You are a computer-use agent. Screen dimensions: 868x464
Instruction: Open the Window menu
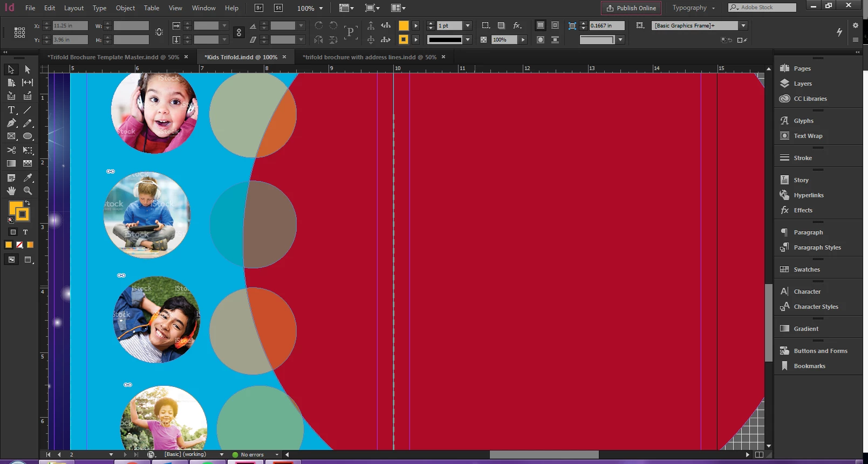203,8
